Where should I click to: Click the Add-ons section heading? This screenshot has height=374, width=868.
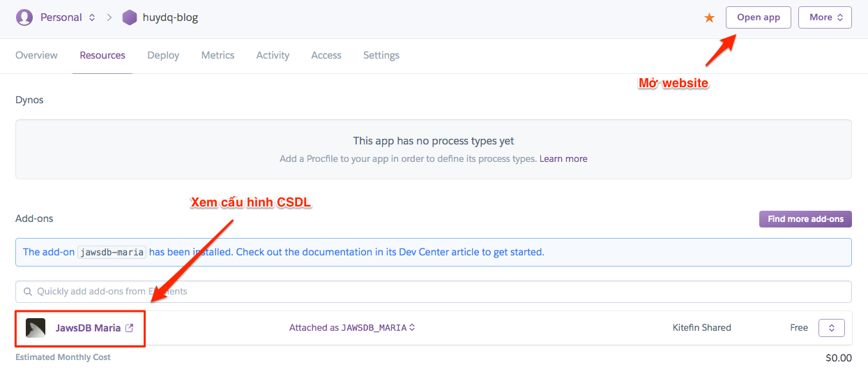(34, 219)
